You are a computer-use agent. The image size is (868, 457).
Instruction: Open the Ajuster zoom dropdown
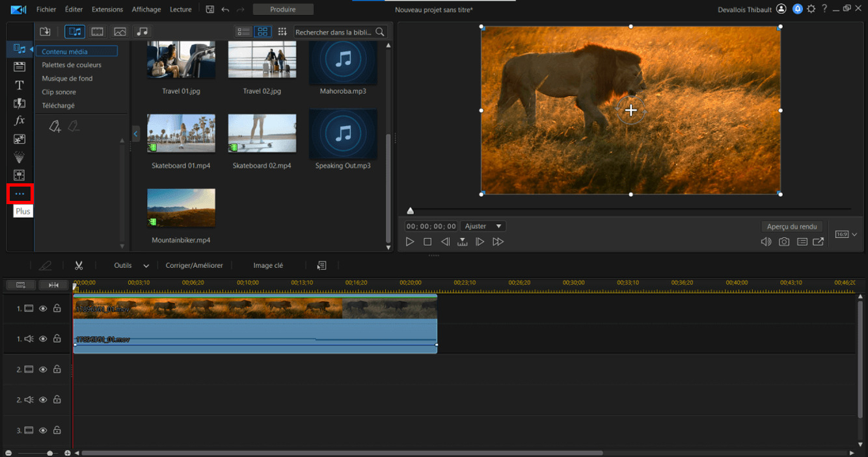click(x=483, y=226)
